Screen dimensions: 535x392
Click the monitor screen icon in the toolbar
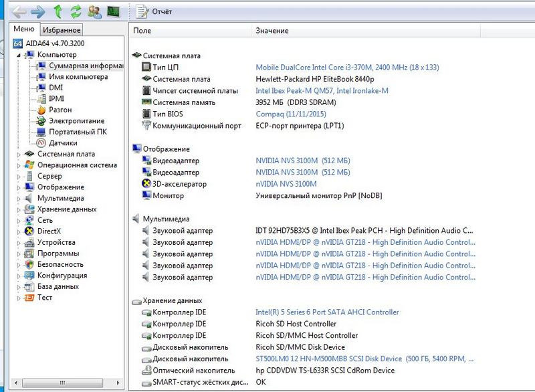pyautogui.click(x=113, y=11)
